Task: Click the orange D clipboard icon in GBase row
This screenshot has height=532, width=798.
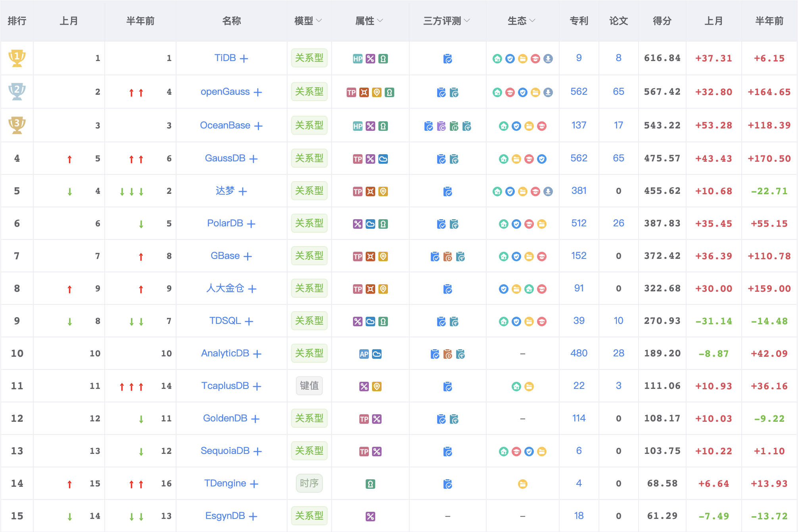Action: (448, 257)
